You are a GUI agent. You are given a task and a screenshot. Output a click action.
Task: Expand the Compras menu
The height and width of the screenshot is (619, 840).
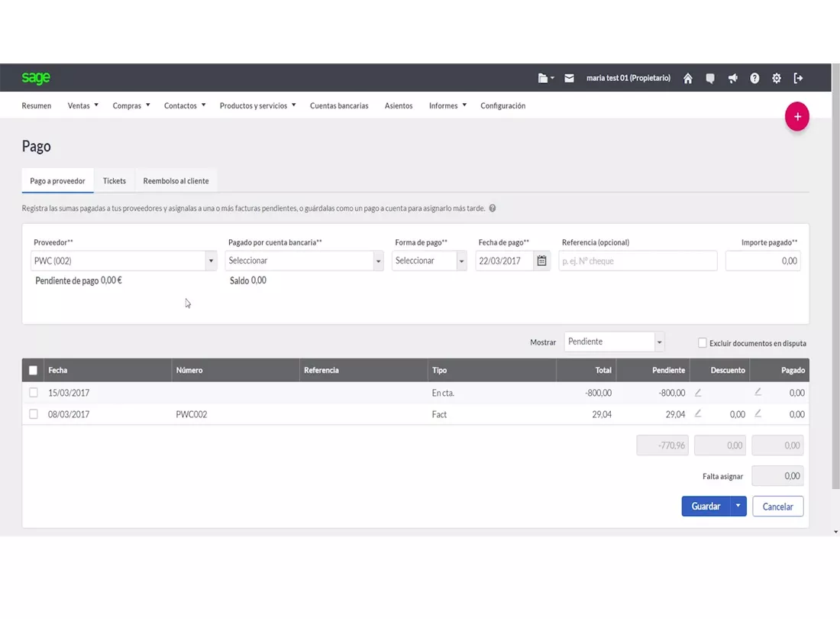coord(131,105)
